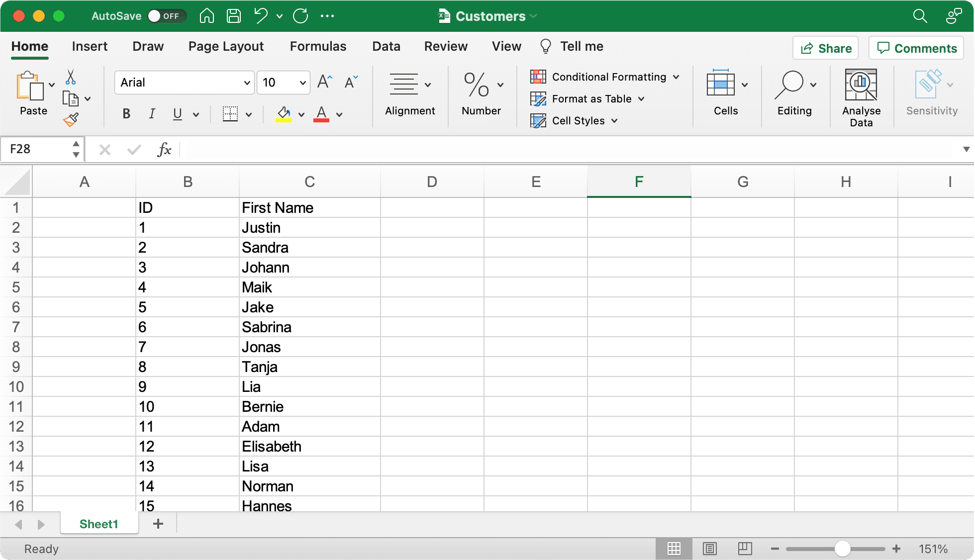
Task: Click the Save floppy disk icon
Action: [x=233, y=16]
